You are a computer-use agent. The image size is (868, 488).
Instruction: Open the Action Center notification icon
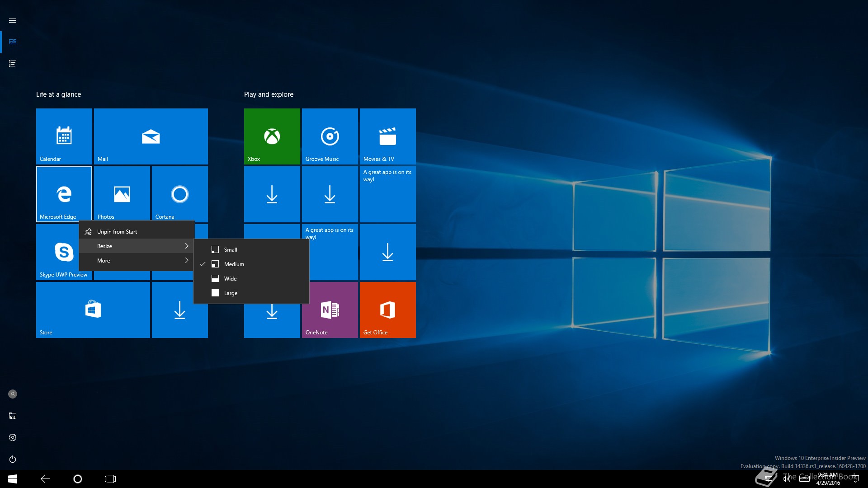[855, 479]
